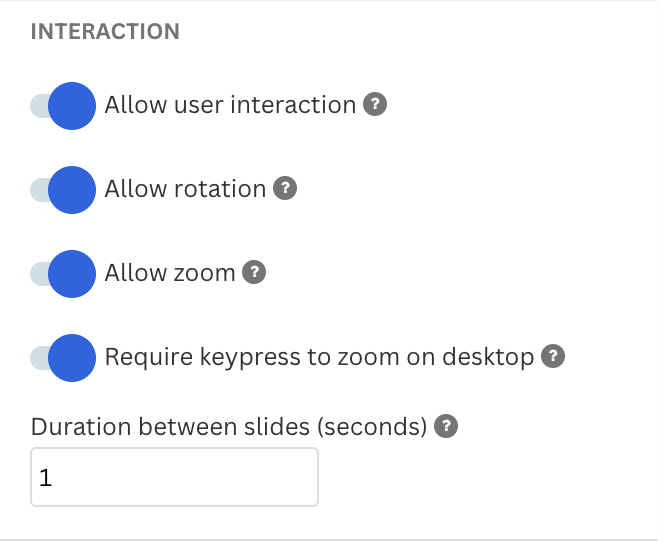Viewport: 658px width, 542px height.
Task: Click gray track of Allow rotation switch
Action: tap(38, 189)
